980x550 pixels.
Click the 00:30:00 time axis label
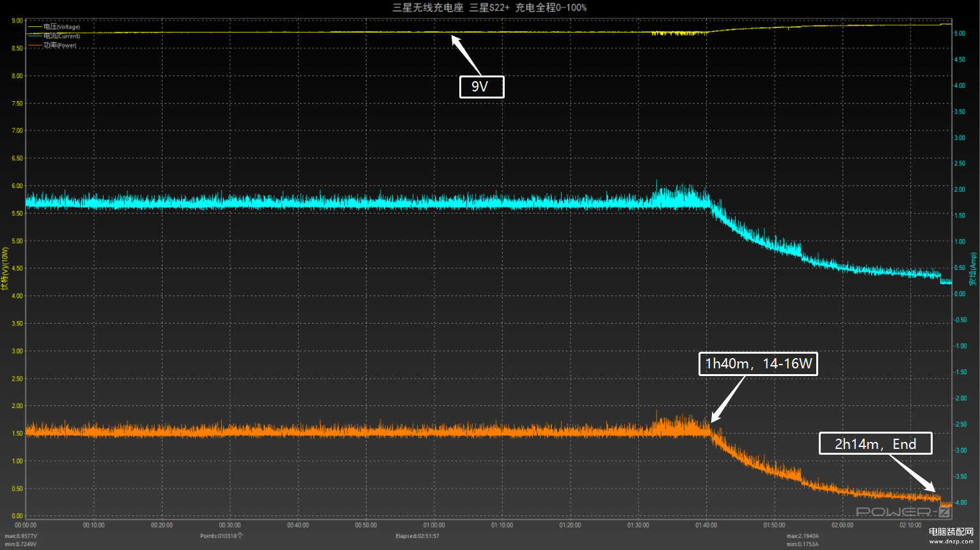tap(230, 525)
